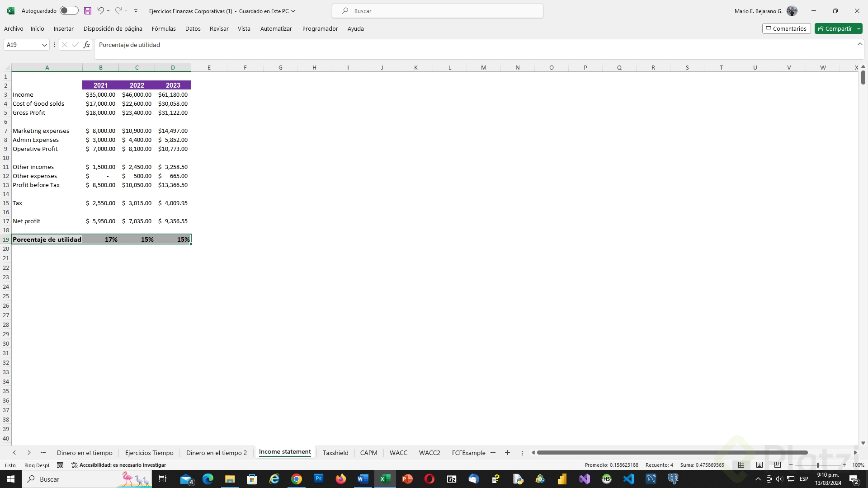The image size is (868, 488).
Task: Select Page Break Preview view icon
Action: (778, 465)
